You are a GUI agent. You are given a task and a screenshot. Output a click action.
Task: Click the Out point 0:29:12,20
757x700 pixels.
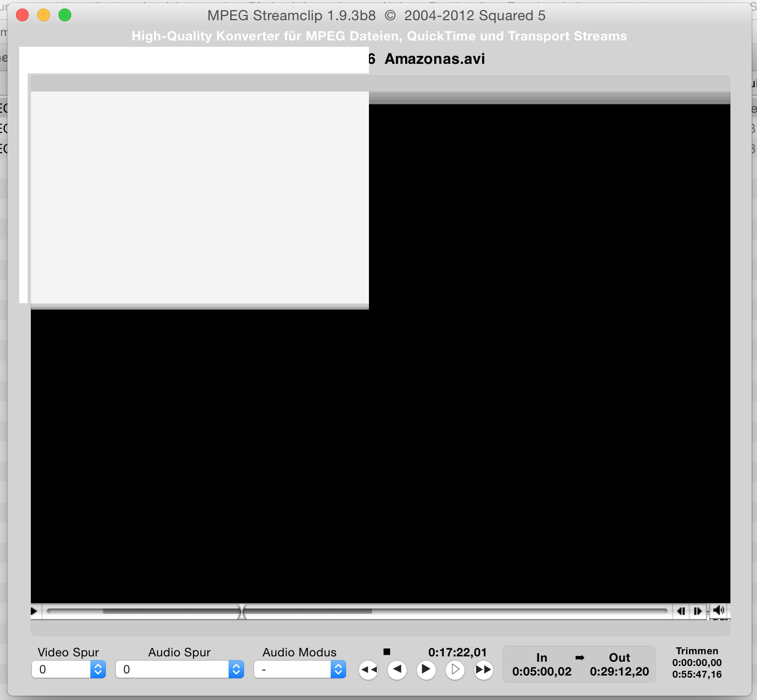tap(619, 672)
